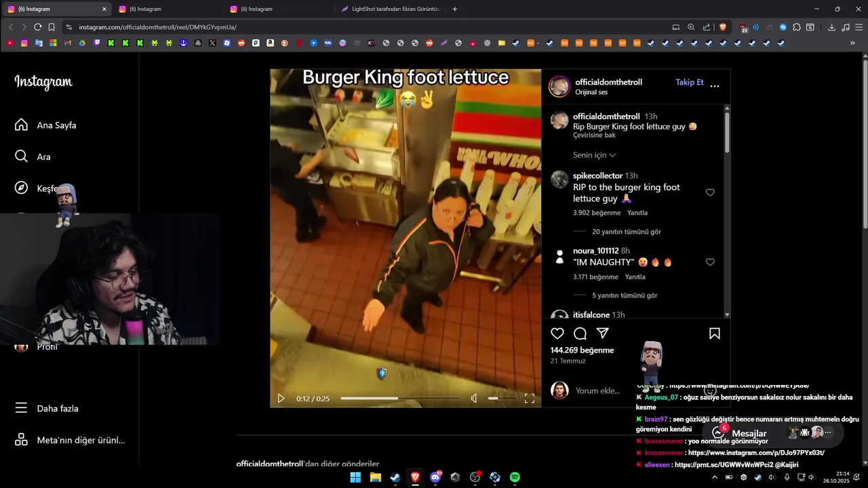Open Amazon bookmark
Image resolution: width=868 pixels, height=488 pixels.
click(x=270, y=43)
